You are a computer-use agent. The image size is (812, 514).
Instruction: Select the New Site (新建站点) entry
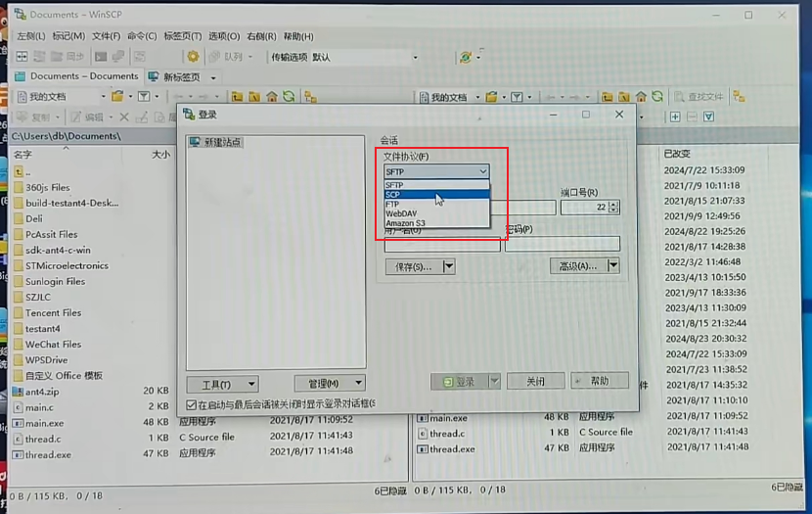tap(215, 142)
